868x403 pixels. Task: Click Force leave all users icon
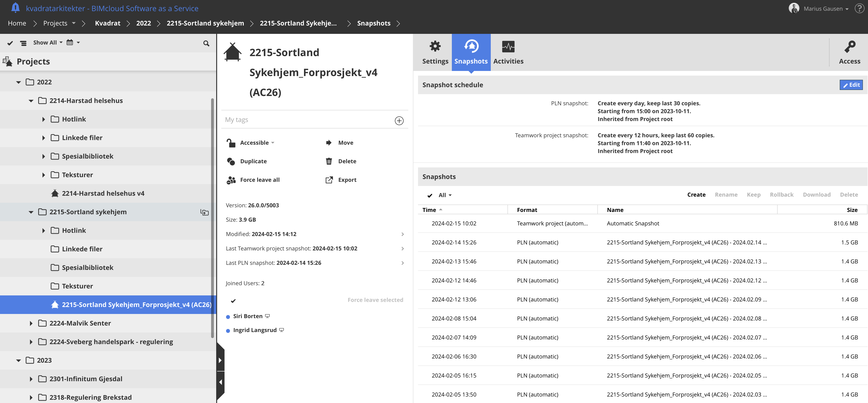[x=231, y=180]
